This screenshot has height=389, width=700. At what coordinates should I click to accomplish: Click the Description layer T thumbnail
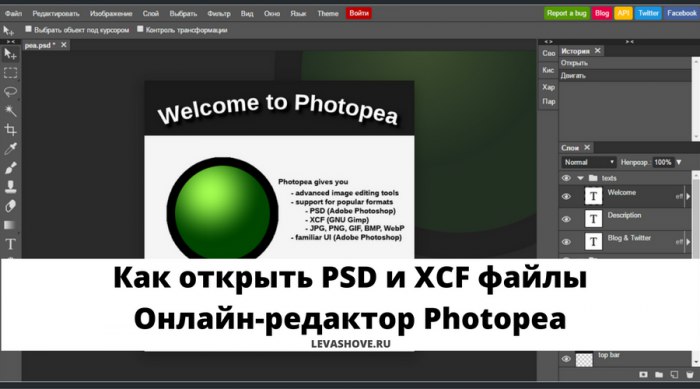[593, 219]
